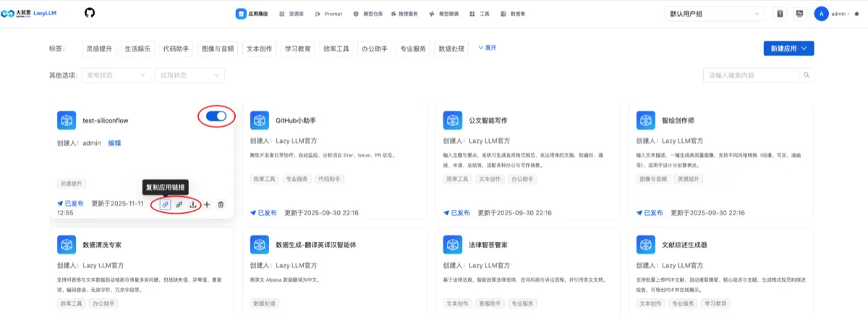Click the plus icon on test-siliconflow card
Viewport: 868px width, 315px height.
207,205
